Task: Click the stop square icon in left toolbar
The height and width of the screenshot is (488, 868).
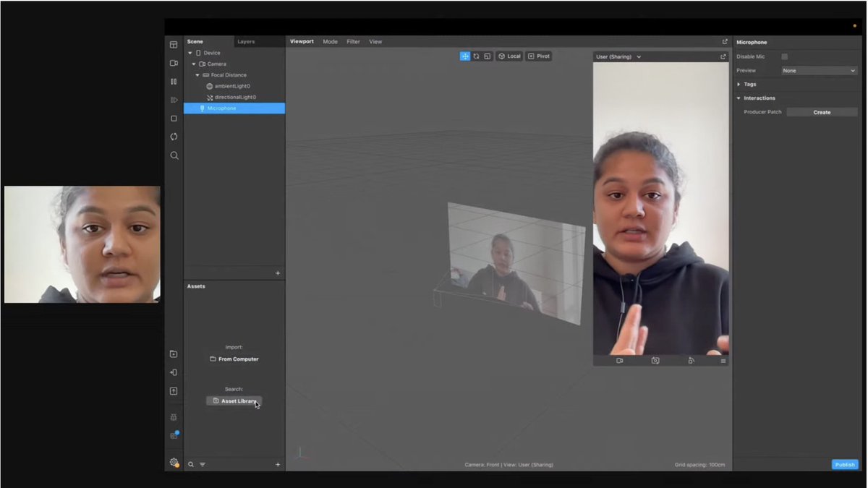Action: (x=174, y=119)
